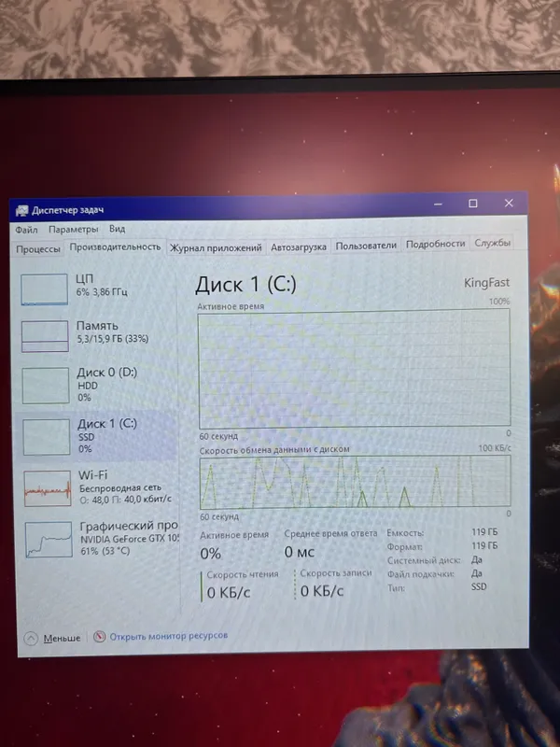Switch to the Процессы tab

[38, 249]
